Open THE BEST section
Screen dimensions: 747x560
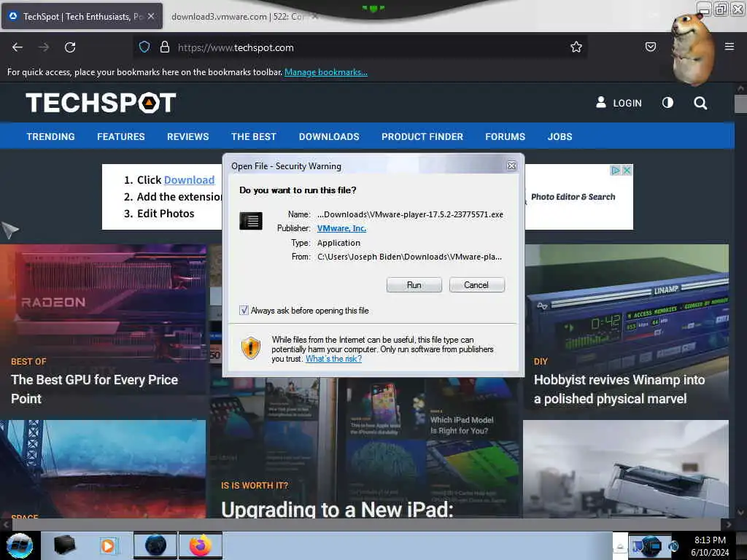(x=253, y=136)
